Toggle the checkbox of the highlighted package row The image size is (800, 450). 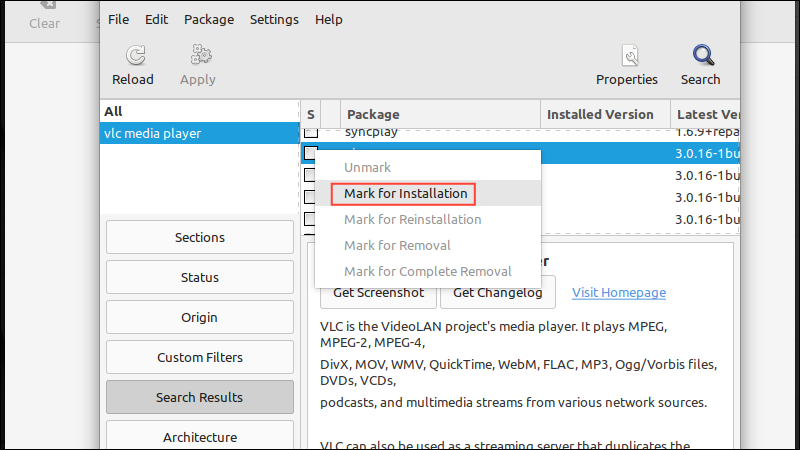coord(310,153)
